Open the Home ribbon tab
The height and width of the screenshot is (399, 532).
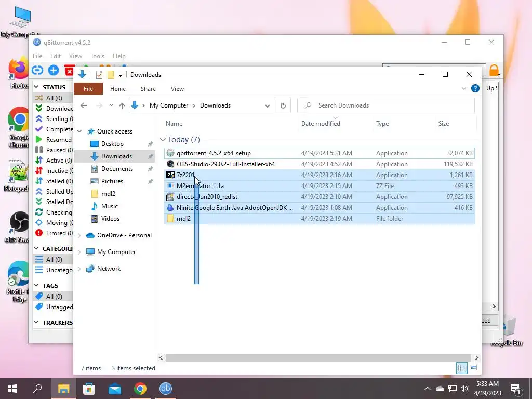[118, 89]
